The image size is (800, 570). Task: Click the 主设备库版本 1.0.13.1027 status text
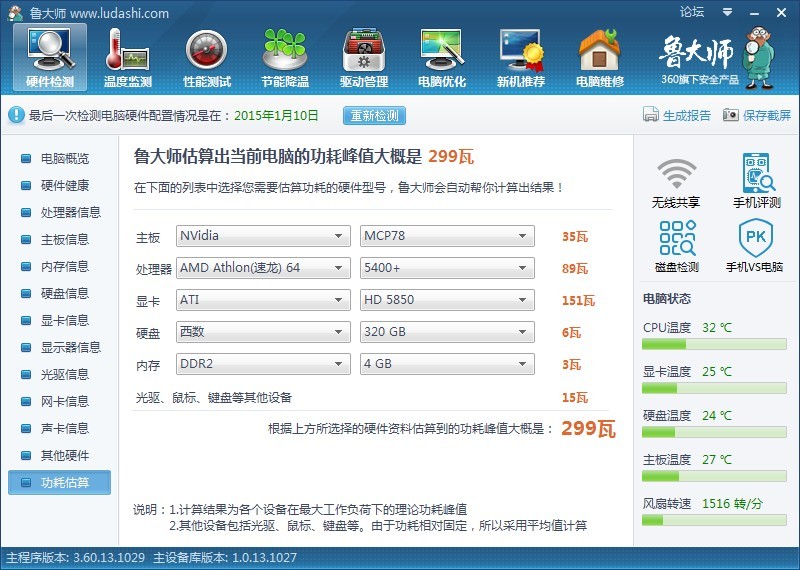[224, 558]
